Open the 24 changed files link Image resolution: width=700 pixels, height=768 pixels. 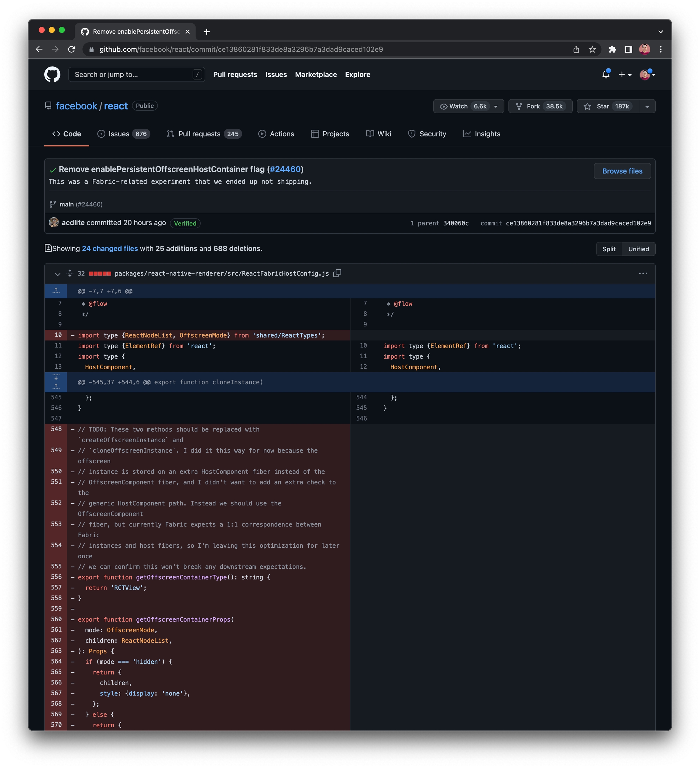pyautogui.click(x=110, y=248)
